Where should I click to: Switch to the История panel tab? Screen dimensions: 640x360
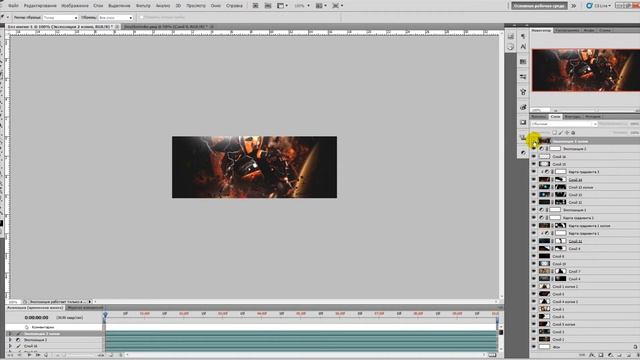tap(592, 117)
